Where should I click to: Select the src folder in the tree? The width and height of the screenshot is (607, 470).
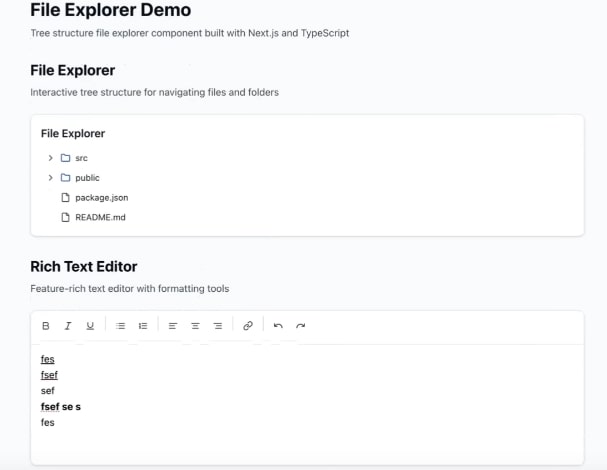coord(82,158)
